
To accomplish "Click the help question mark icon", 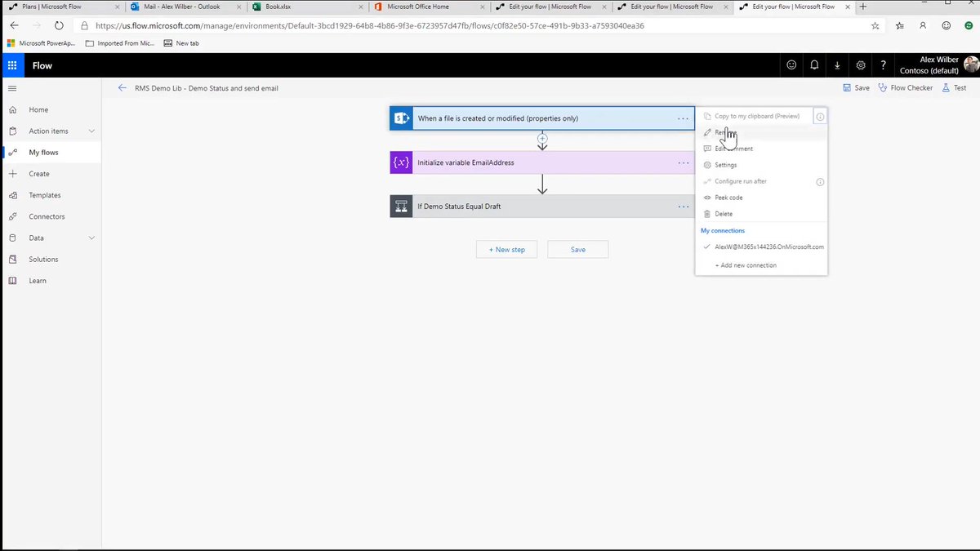I will tap(884, 65).
